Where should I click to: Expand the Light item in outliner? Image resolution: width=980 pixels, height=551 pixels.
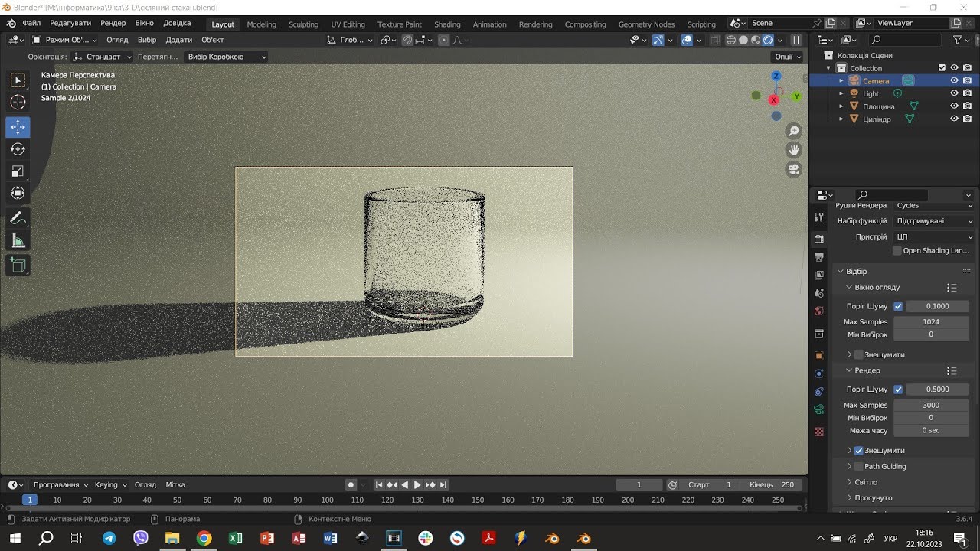click(841, 93)
